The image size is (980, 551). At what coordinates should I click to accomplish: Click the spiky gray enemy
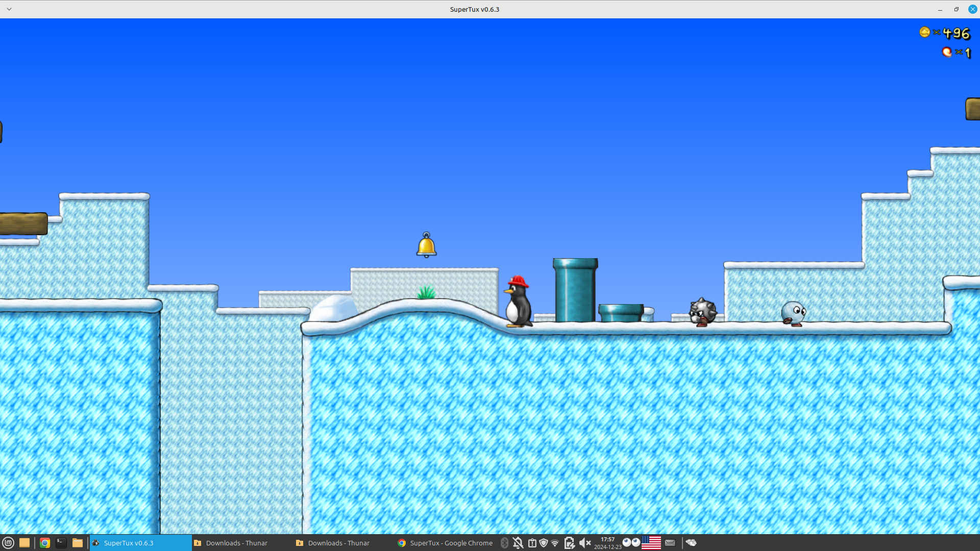tap(702, 312)
